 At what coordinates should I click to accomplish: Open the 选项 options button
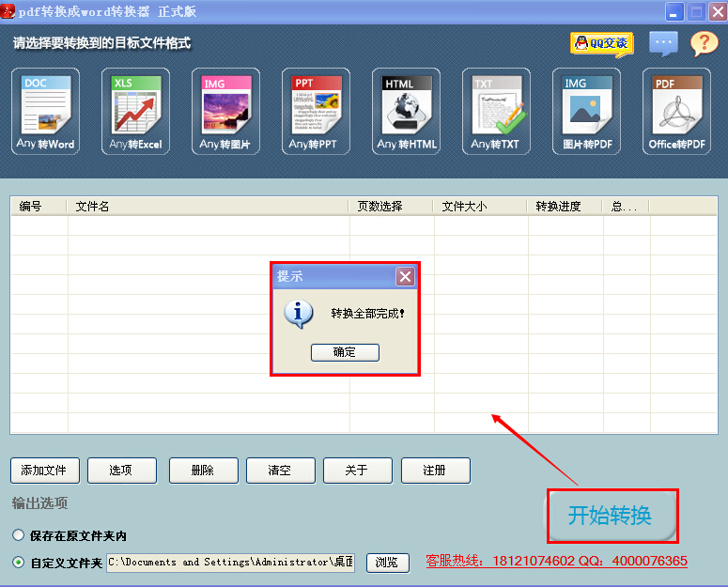122,471
